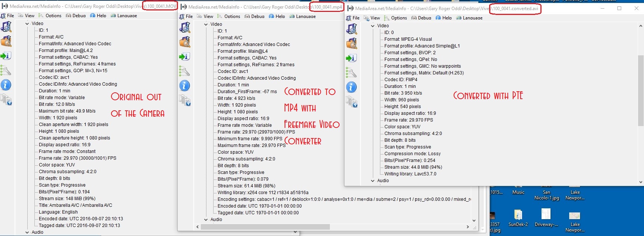644x236 pixels.
Task: Select row 'Stream size: 148 MiB (99%)'
Action: coord(67,199)
